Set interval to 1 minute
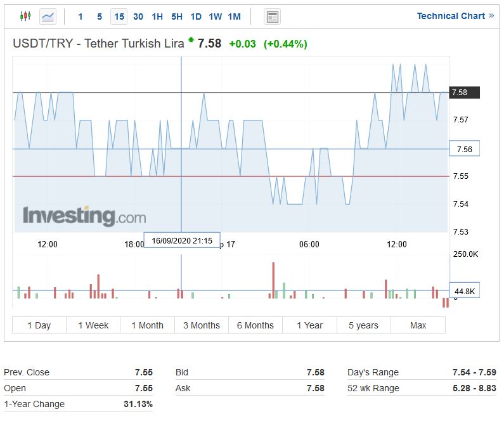The height and width of the screenshot is (428, 504). point(81,16)
